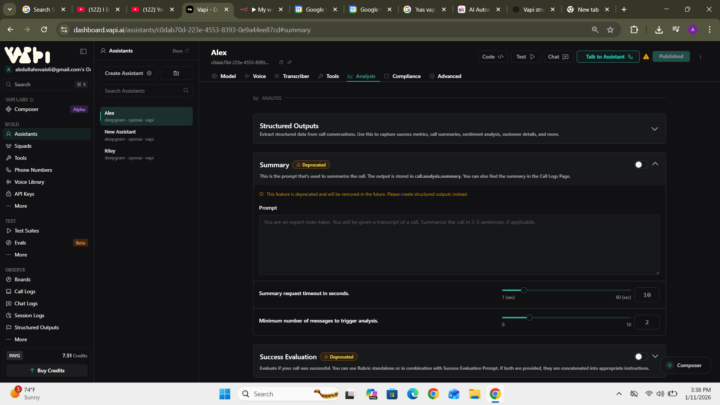Screen dimensions: 720x405
Task: Open the Chat button
Action: (x=558, y=56)
